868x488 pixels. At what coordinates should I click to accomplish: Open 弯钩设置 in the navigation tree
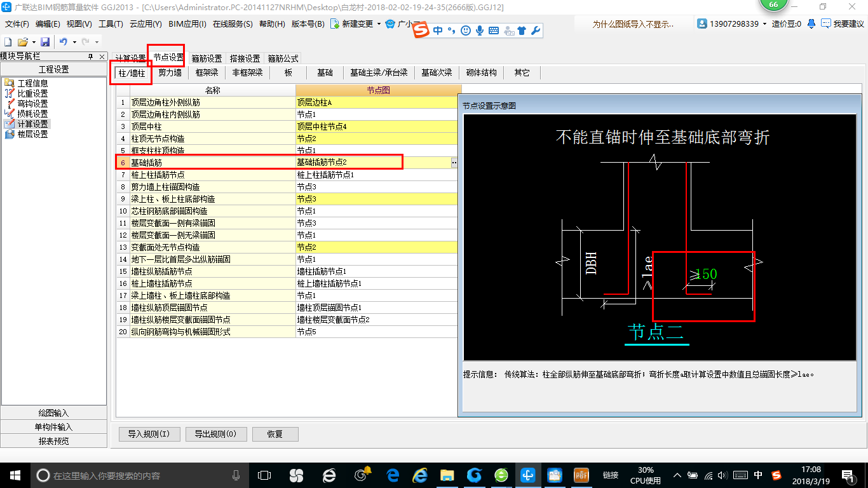(32, 104)
